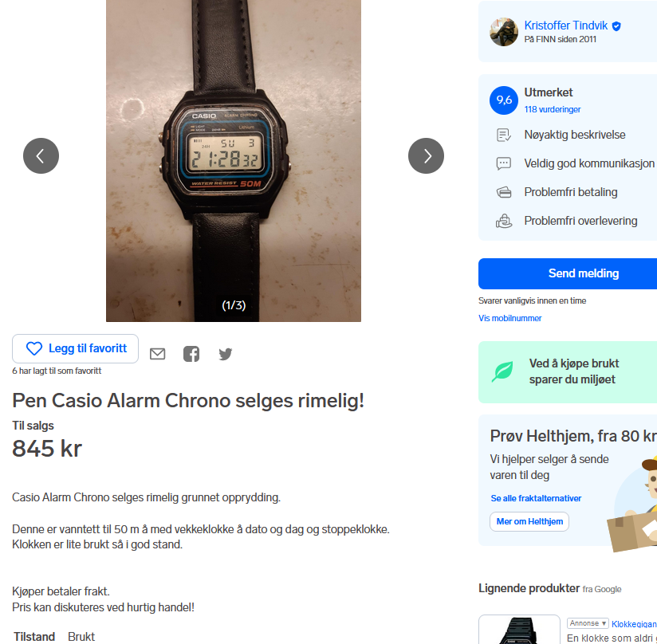Screen dimensions: 657x644
Task: Click the green leaf environment icon
Action: pyautogui.click(x=502, y=371)
